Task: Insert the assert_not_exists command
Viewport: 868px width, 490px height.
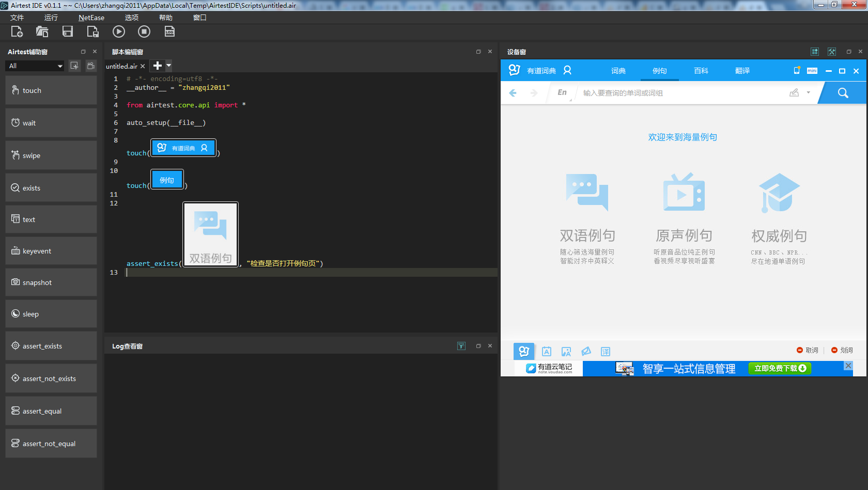Action: (51, 378)
